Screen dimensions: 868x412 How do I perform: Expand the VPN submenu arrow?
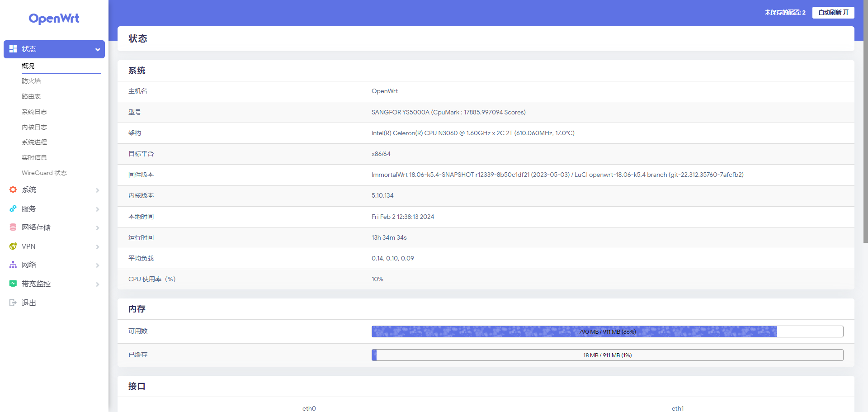click(97, 247)
